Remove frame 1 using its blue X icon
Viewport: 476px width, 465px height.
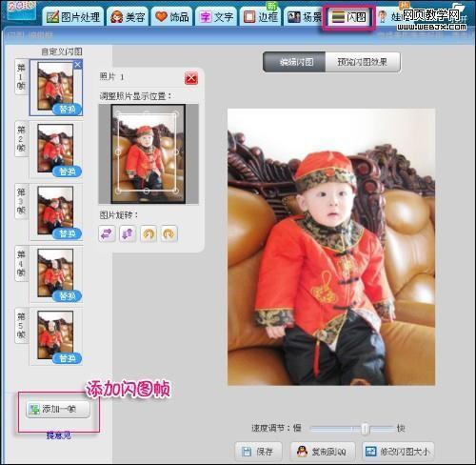click(x=78, y=65)
